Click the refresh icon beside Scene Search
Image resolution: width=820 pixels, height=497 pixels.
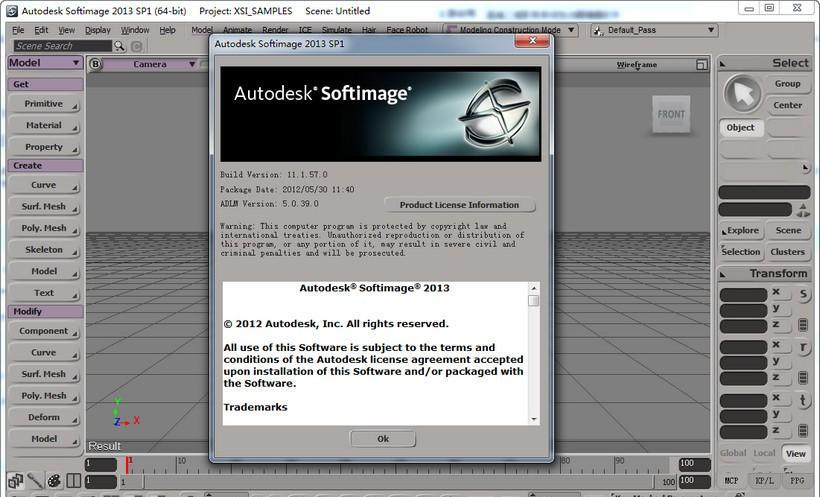(136, 47)
